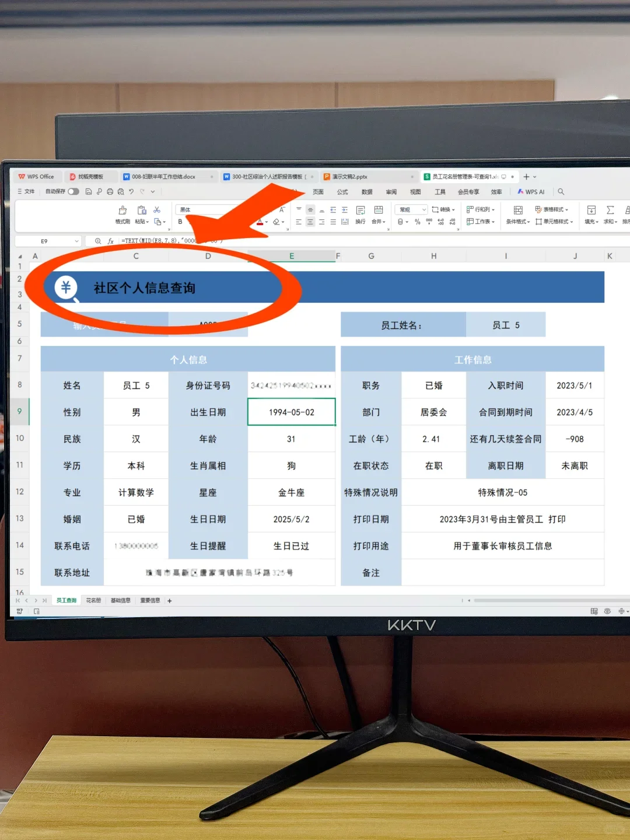
Task: Open the 花名册 sheet tab
Action: coord(93,600)
